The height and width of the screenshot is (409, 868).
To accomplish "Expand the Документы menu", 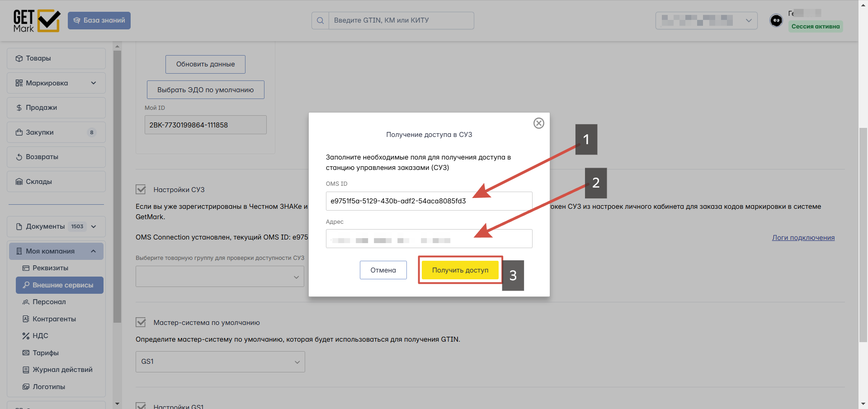I will point(57,226).
